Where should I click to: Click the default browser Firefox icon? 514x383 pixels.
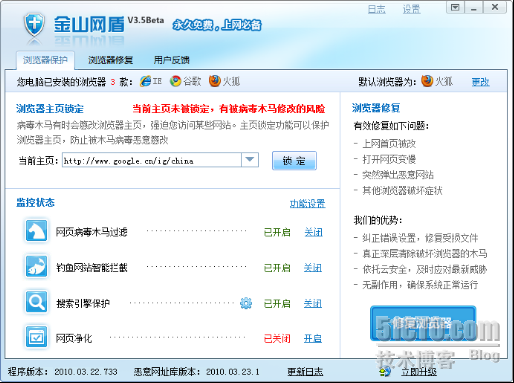[427, 81]
